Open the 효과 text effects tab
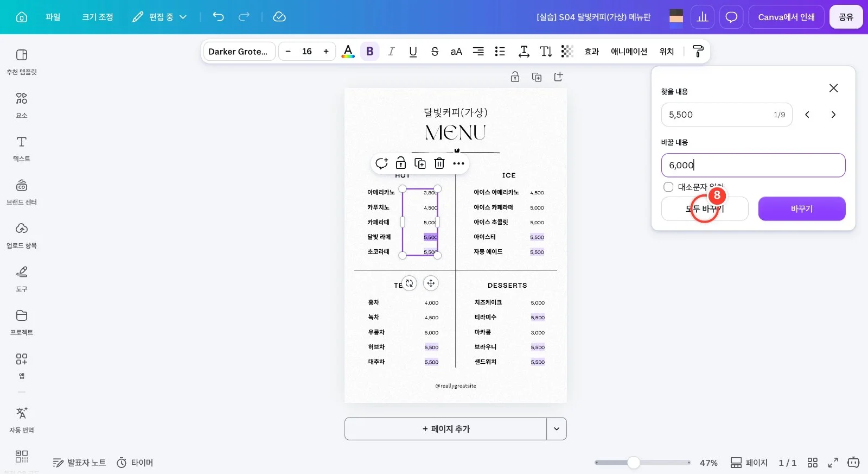868x474 pixels. 591,51
